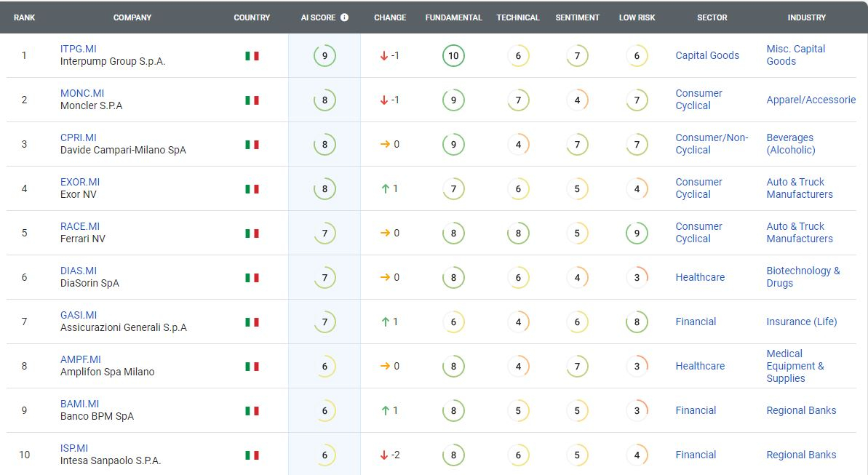The height and width of the screenshot is (475, 868).
Task: Sort by Industry column header
Action: point(807,17)
